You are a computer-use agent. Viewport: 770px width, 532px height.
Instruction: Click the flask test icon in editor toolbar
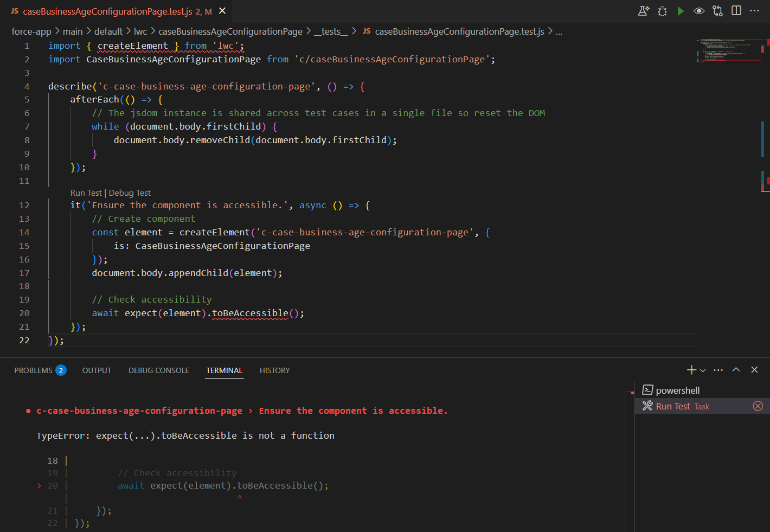point(644,11)
